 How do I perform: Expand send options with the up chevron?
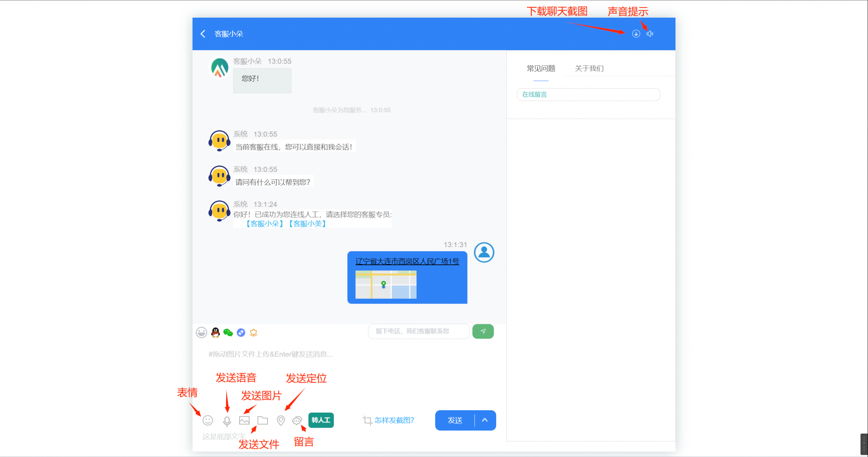pos(485,420)
